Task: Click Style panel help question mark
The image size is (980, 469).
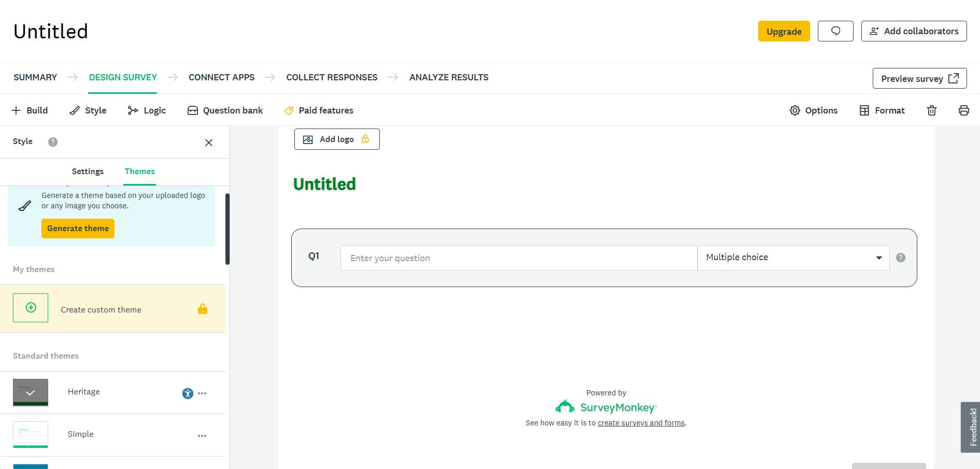Action: (53, 142)
